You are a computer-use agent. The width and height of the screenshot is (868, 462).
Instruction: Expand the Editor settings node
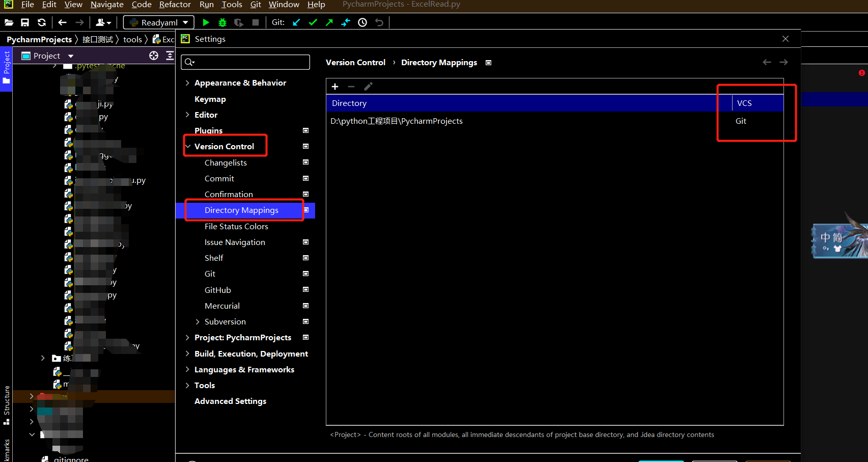(x=187, y=115)
